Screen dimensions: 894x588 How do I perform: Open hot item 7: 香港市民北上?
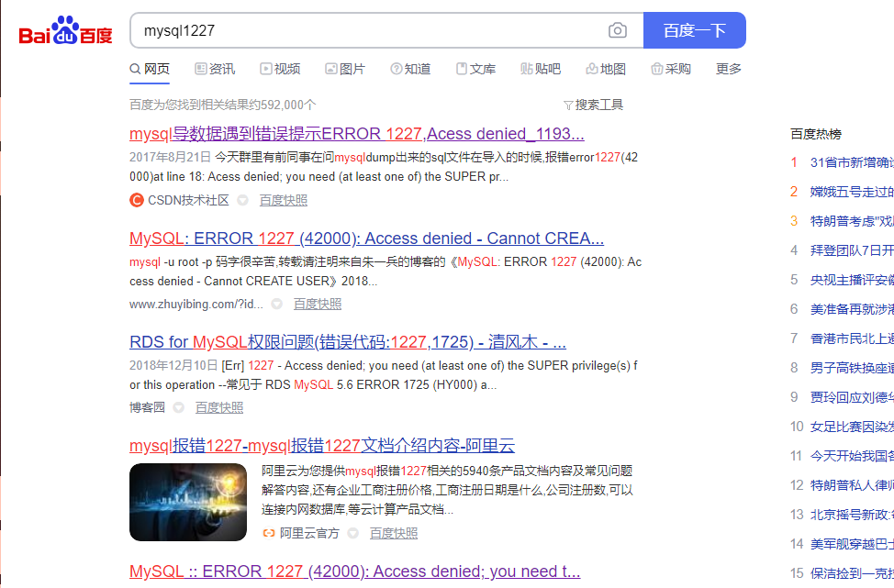click(x=852, y=338)
